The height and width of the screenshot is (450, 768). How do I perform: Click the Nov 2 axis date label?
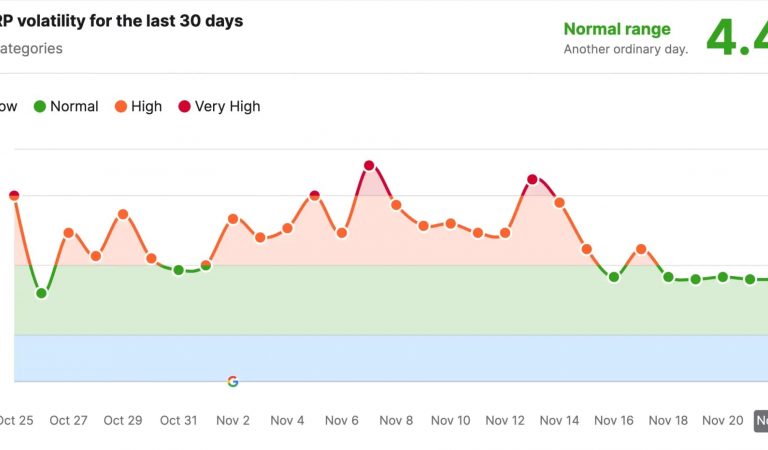pos(233,421)
